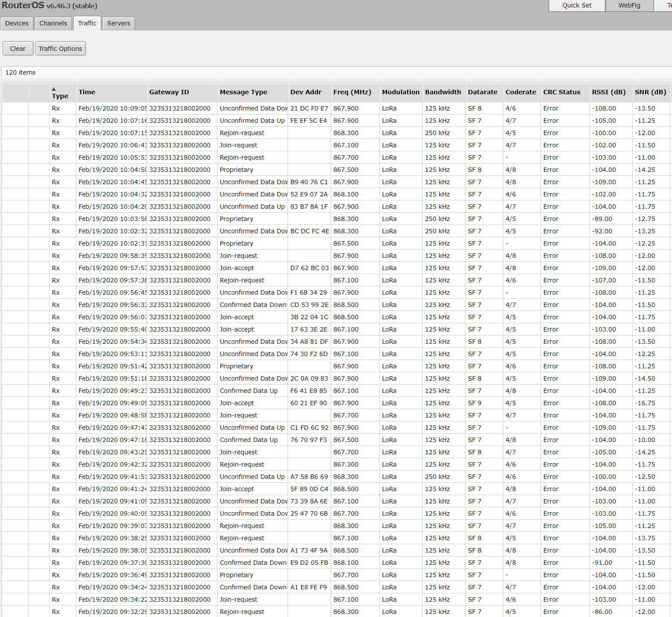
Task: Go to the Servers tab
Action: [x=118, y=23]
